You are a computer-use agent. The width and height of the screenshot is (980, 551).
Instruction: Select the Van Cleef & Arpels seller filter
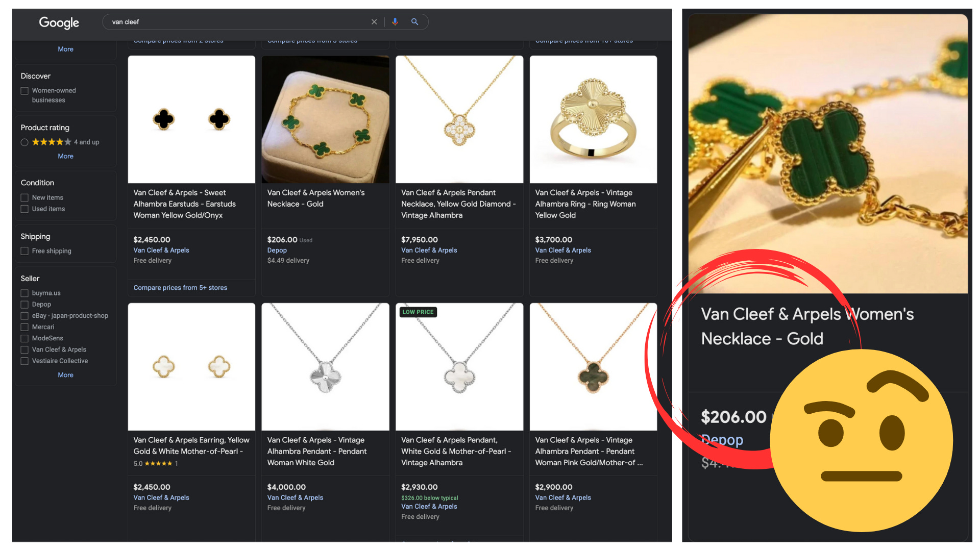(24, 349)
